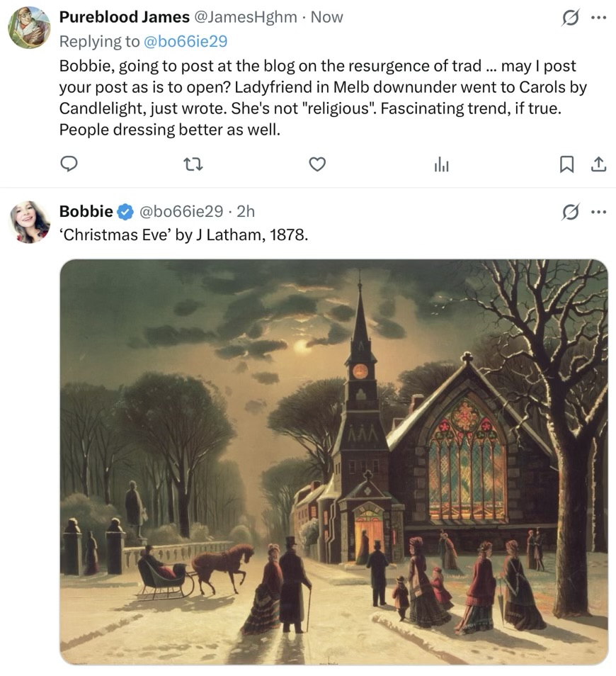Repost Pureblood James's reply
This screenshot has height=676, width=616.
point(193,164)
